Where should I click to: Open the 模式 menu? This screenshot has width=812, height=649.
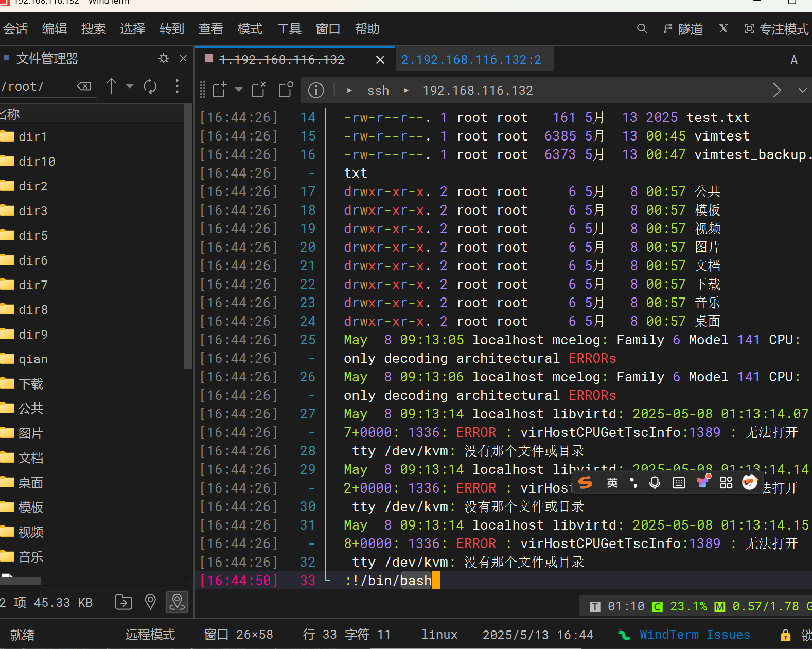250,29
